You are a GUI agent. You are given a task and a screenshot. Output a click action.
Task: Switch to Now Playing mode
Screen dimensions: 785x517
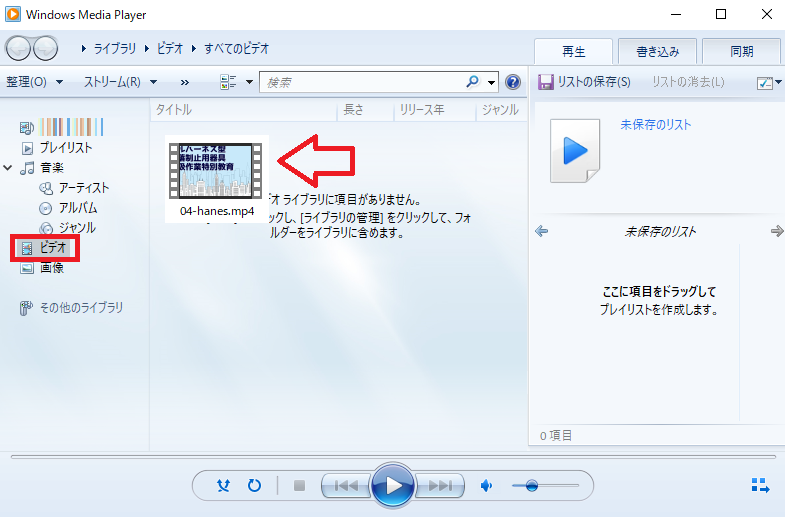[760, 485]
